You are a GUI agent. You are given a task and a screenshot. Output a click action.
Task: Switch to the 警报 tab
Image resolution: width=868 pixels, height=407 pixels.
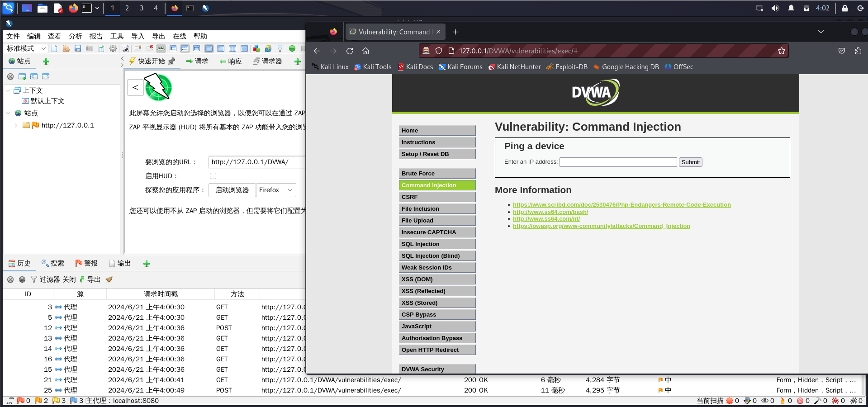pyautogui.click(x=86, y=263)
